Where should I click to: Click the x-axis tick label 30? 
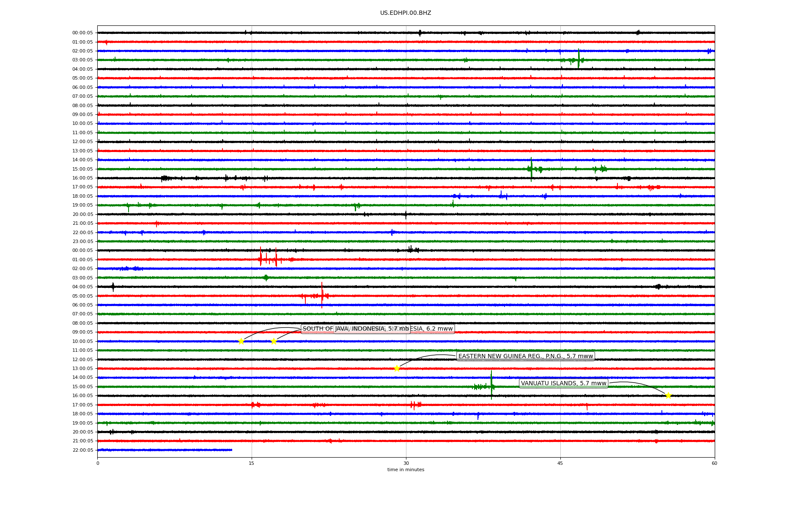coord(406,463)
